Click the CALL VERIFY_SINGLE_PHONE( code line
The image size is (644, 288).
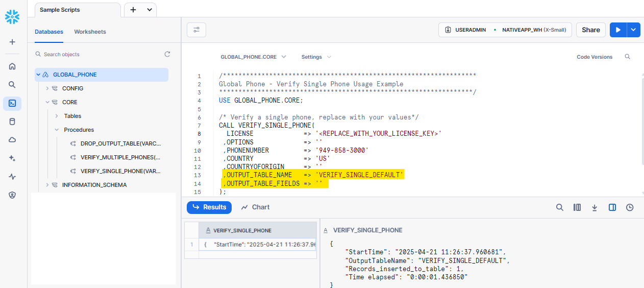pos(267,125)
